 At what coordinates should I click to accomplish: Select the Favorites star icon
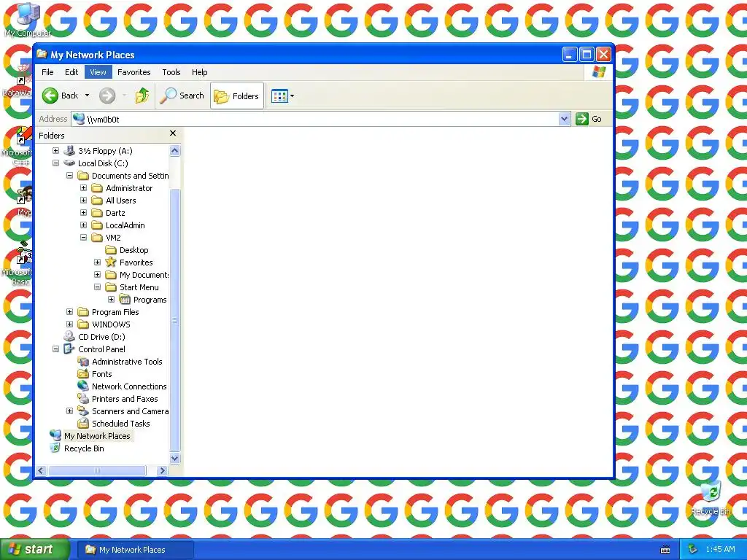point(111,262)
